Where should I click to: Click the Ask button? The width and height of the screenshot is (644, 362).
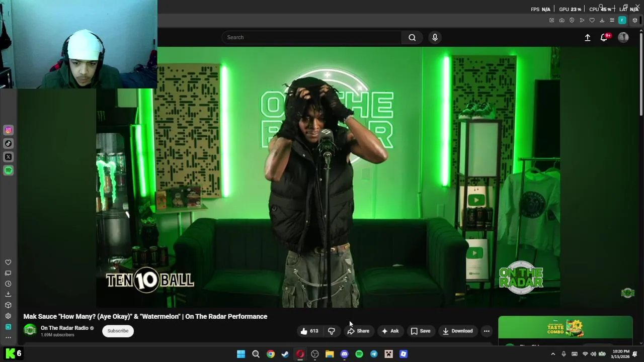(390, 331)
